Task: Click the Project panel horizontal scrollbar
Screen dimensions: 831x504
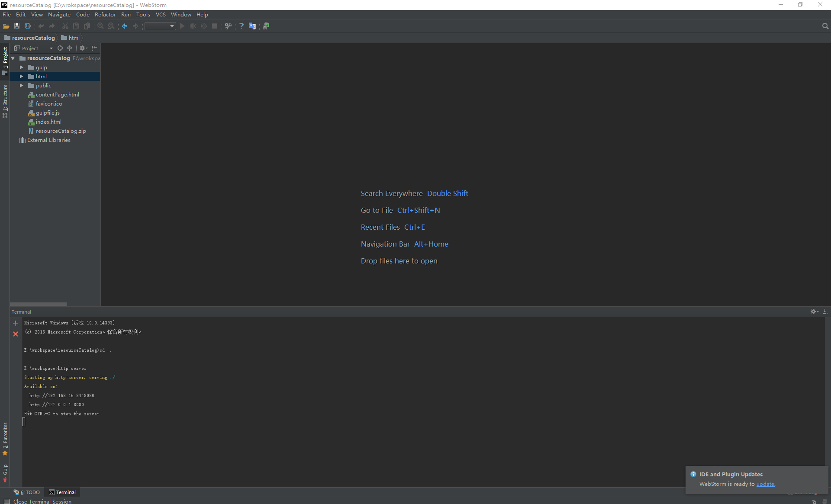Action: (38, 304)
